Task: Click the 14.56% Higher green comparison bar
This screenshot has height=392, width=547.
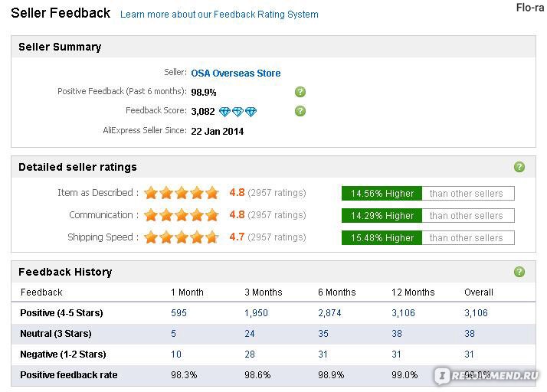Action: click(382, 194)
